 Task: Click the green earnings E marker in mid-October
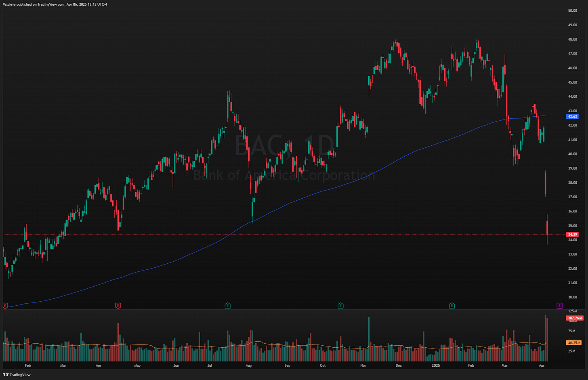click(340, 306)
